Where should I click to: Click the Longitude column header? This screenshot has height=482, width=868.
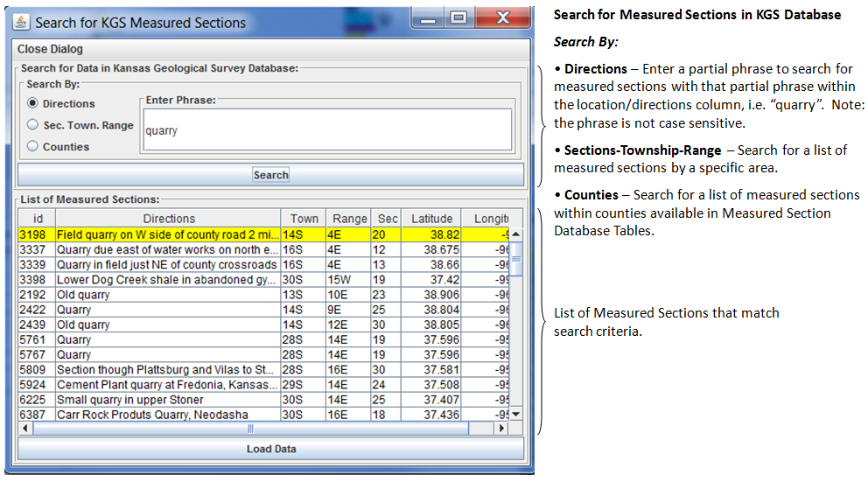[485, 219]
